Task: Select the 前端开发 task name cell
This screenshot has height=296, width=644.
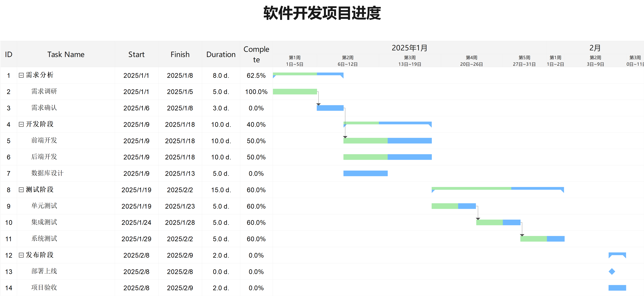Action: (44, 140)
